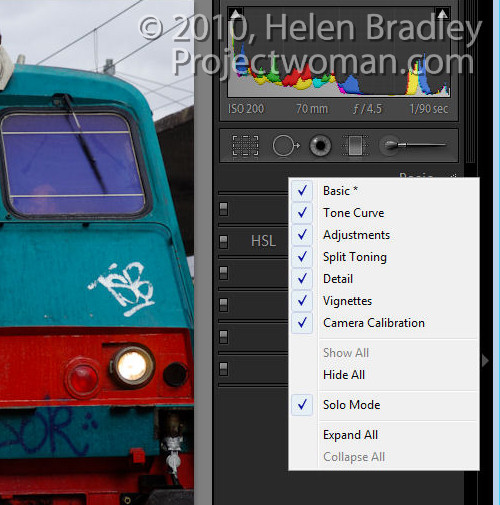Viewport: 500px width, 505px height.
Task: Select the Adjustment Brush tool
Action: click(x=413, y=145)
